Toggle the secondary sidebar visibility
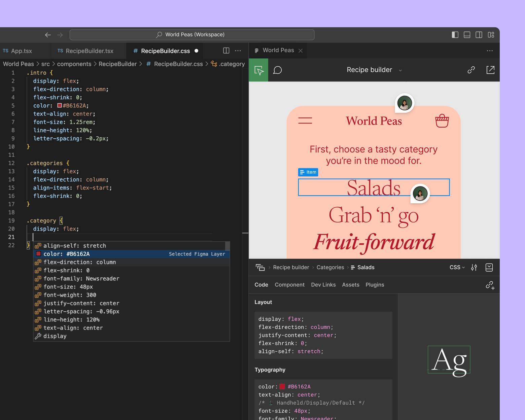The image size is (525, 420). pyautogui.click(x=479, y=35)
